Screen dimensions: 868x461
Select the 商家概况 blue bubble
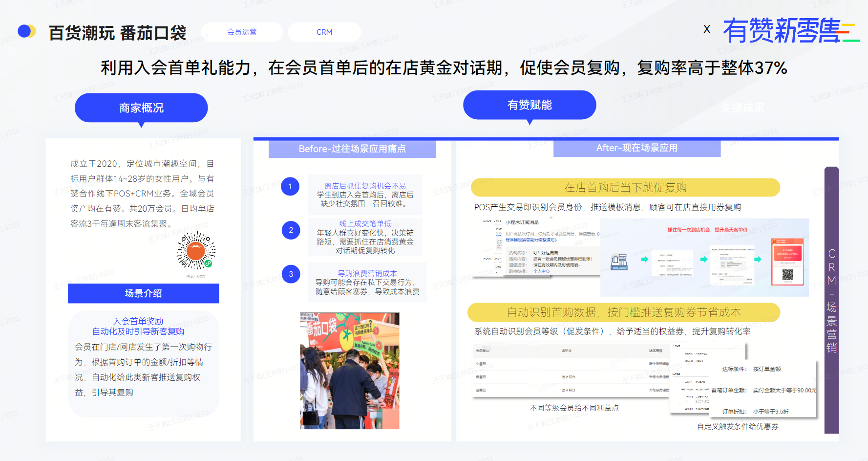pos(141,108)
